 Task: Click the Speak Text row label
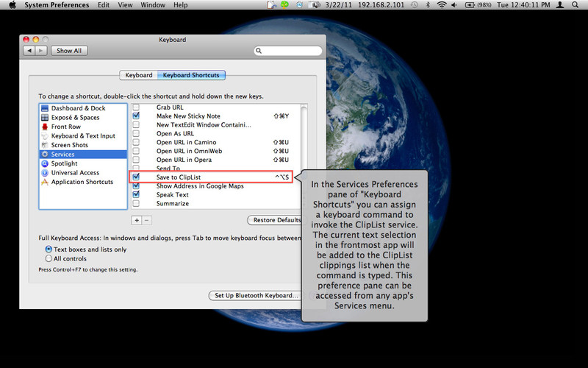pos(173,194)
